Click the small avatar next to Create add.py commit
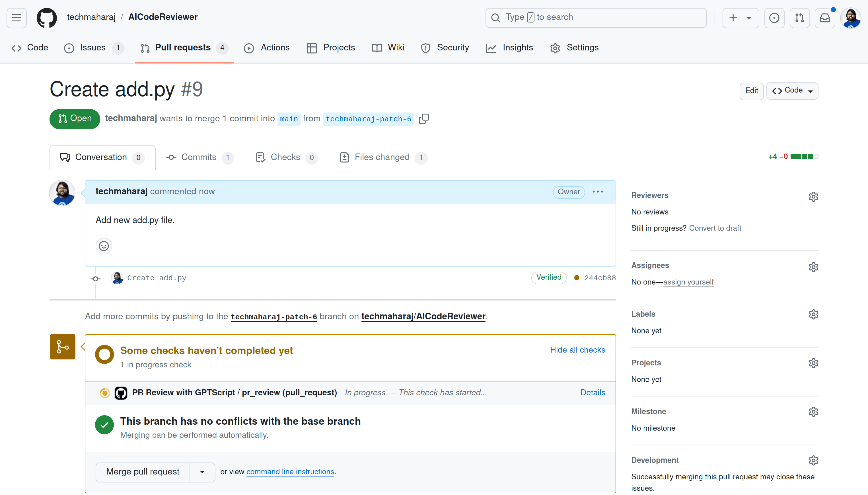This screenshot has height=495, width=868. tap(117, 278)
